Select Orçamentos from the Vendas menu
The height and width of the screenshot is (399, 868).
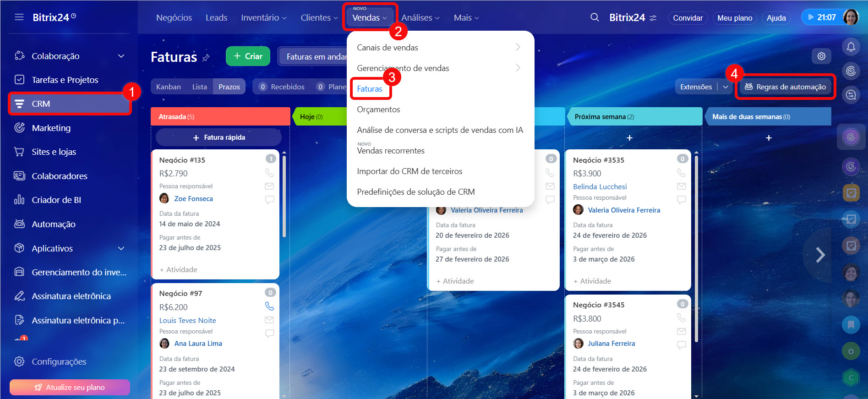point(378,109)
